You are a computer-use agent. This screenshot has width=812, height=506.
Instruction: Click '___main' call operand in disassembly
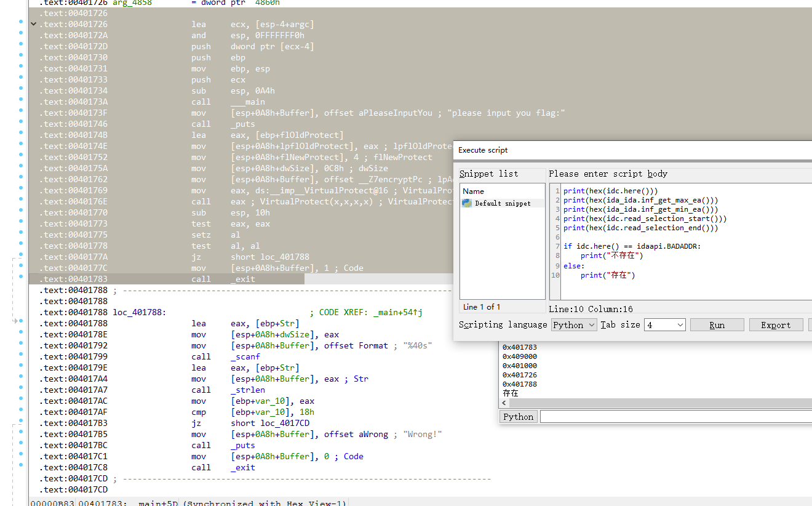click(x=248, y=102)
